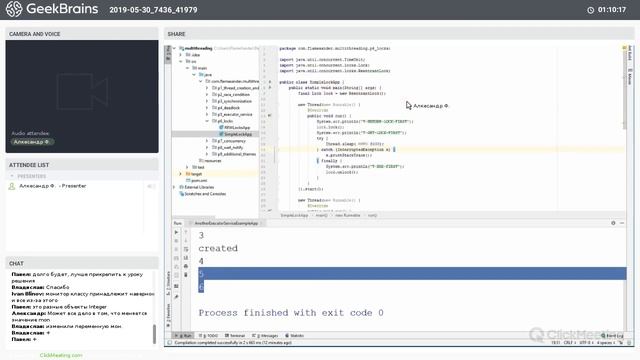Click 'Process finished with exit code 0' text
640x360 pixels.
[291, 313]
